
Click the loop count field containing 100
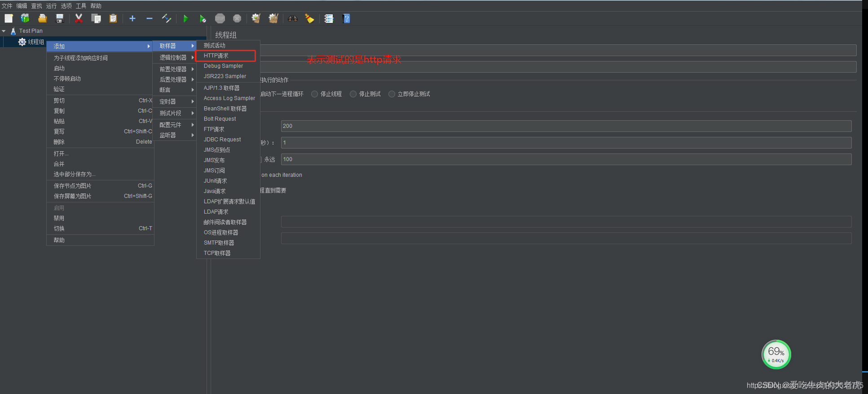[x=566, y=159]
